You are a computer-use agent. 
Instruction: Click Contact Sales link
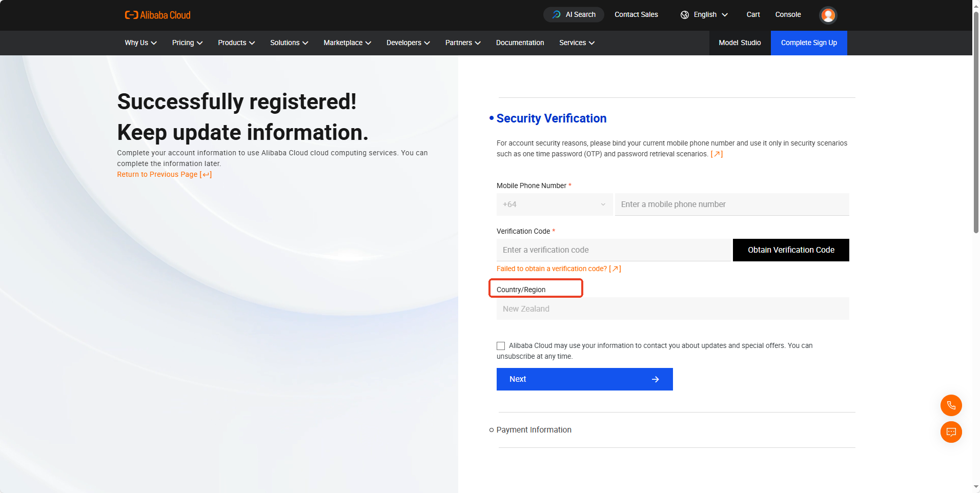(636, 15)
